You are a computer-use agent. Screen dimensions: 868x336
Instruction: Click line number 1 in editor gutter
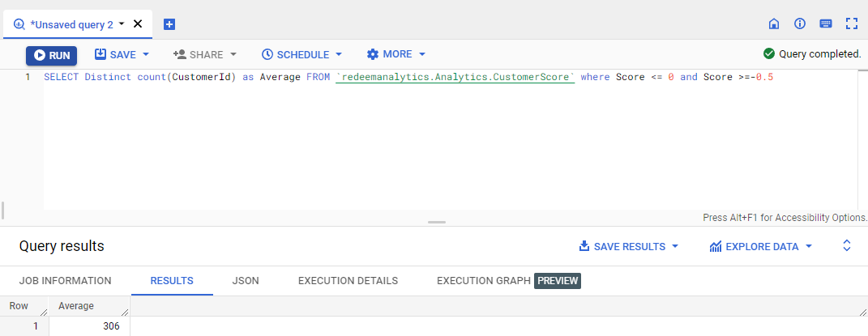point(28,78)
